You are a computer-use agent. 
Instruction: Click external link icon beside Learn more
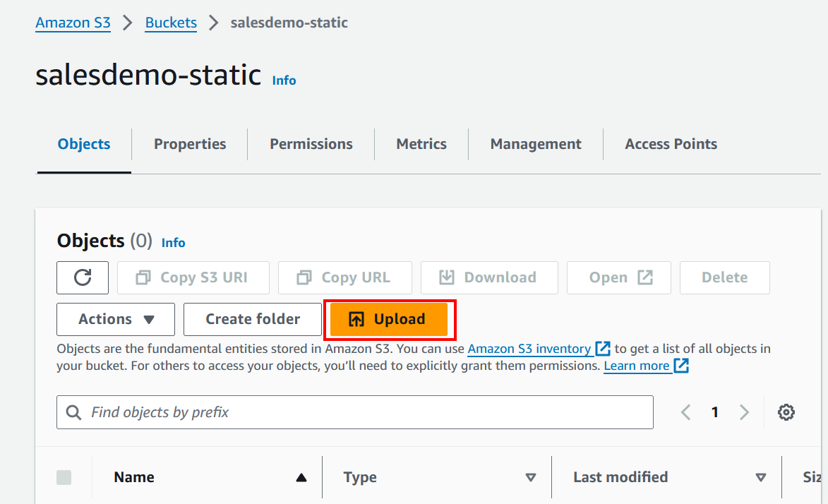point(681,366)
